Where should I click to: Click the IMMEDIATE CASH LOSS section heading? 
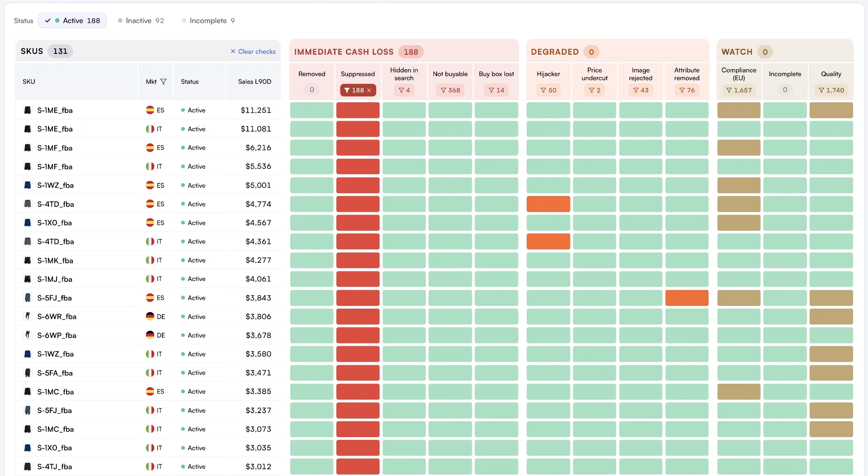pos(344,52)
